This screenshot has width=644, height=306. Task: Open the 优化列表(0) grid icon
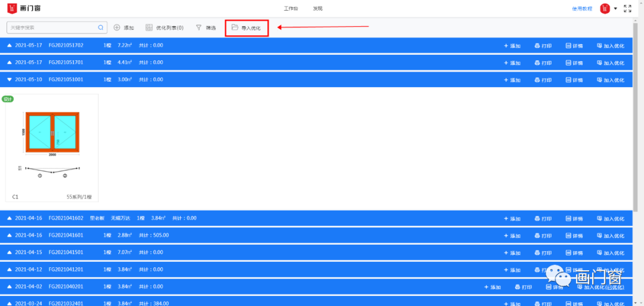[149, 27]
